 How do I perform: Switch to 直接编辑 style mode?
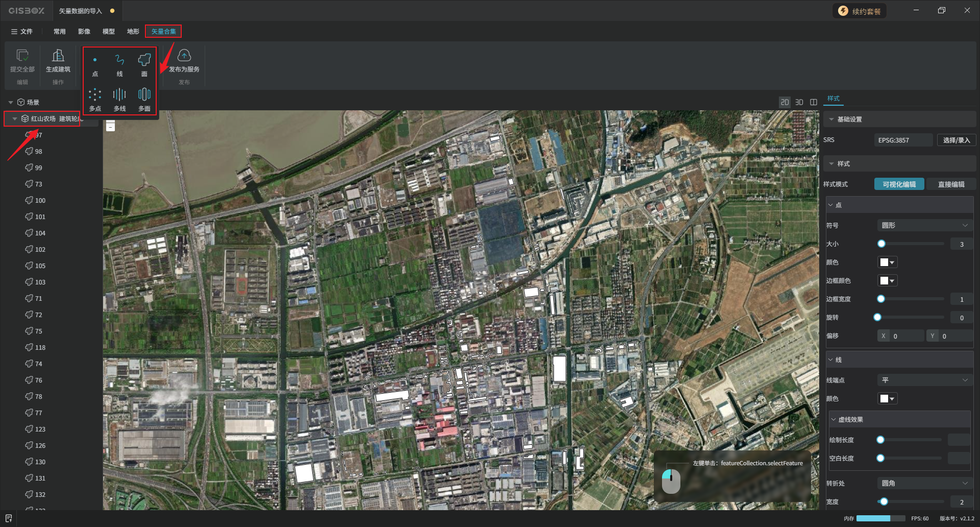(951, 184)
